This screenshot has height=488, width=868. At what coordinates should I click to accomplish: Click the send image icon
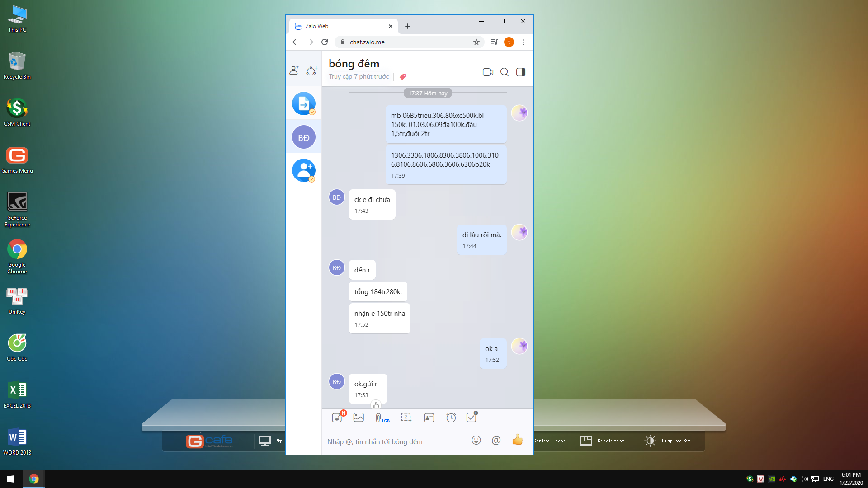coord(359,418)
